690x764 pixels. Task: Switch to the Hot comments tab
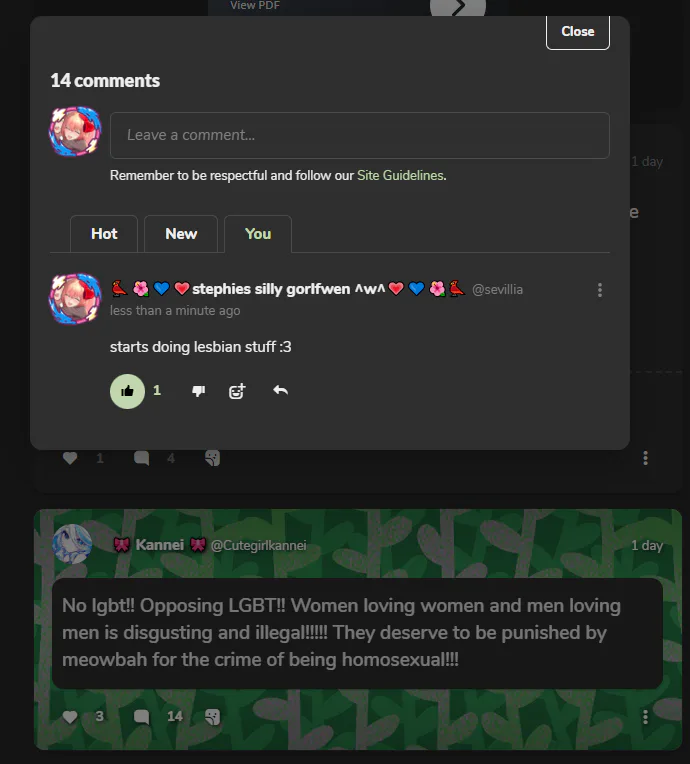pyautogui.click(x=104, y=234)
